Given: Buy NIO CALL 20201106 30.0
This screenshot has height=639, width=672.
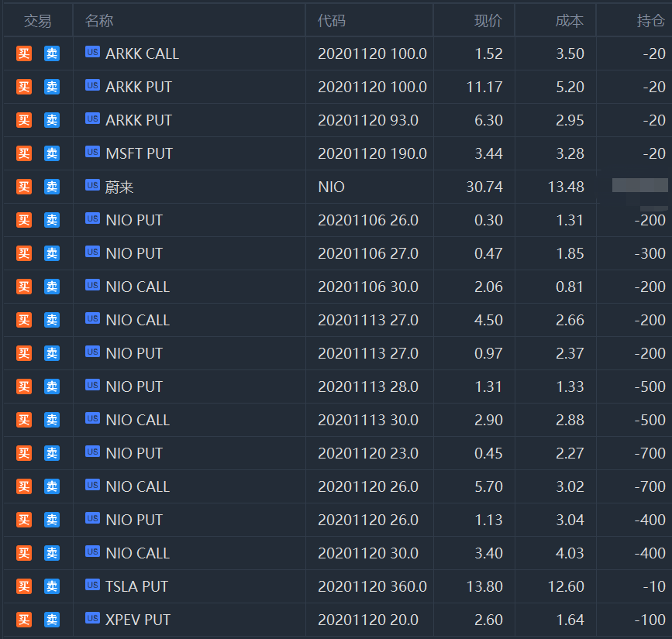Looking at the screenshot, I should coord(24,287).
